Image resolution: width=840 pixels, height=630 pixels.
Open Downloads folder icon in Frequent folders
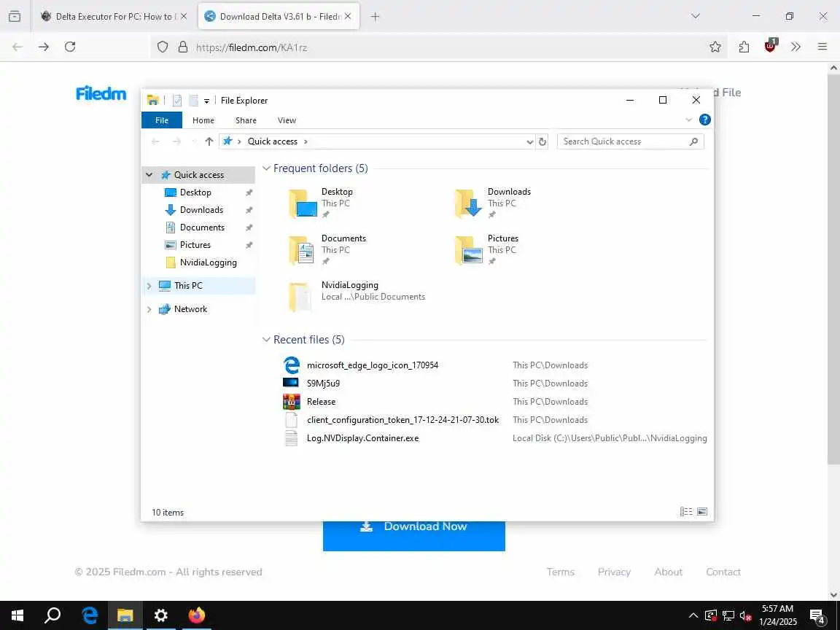pos(470,203)
